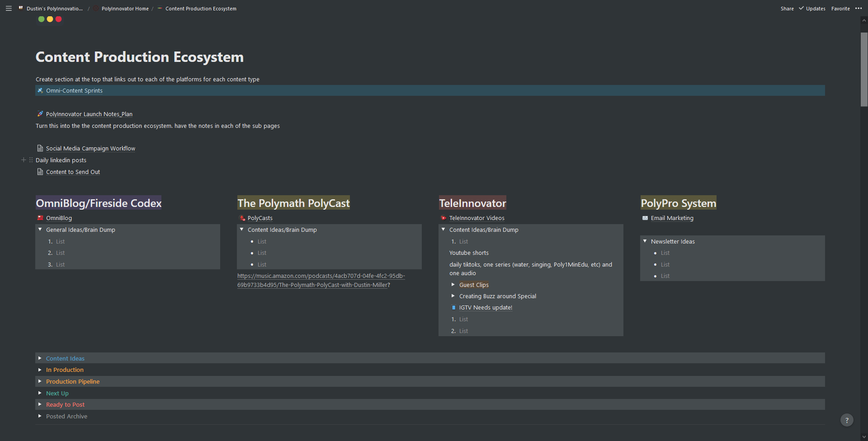Screen dimensions: 868x441
Task: Click the rocket icon of PolyInnovator Launch Notes_Plan
Action: point(39,113)
